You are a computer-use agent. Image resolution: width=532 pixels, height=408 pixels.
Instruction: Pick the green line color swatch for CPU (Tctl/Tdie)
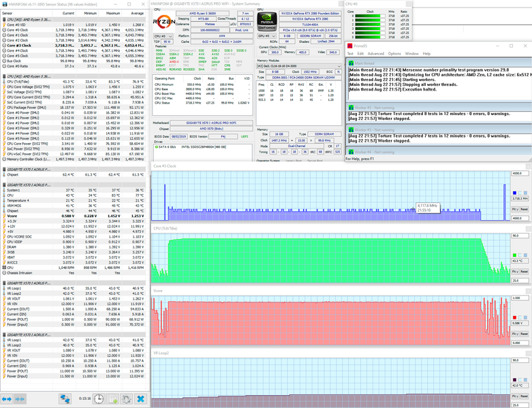pyautogui.click(x=514, y=255)
